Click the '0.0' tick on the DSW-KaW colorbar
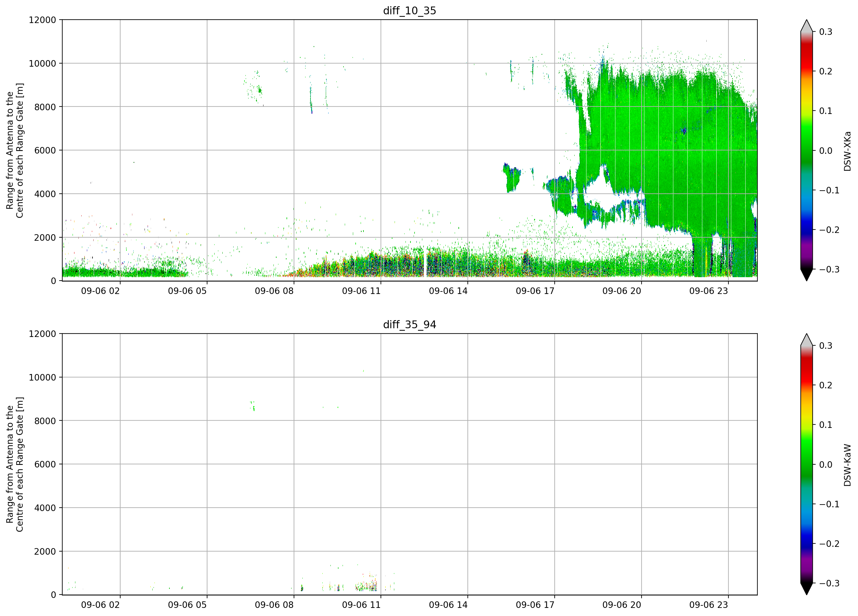 coord(826,464)
